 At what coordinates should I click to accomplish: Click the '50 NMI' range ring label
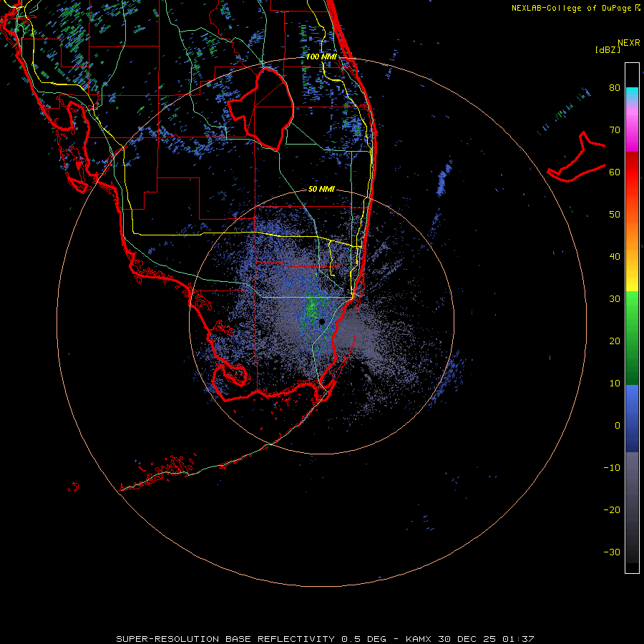coord(321,190)
